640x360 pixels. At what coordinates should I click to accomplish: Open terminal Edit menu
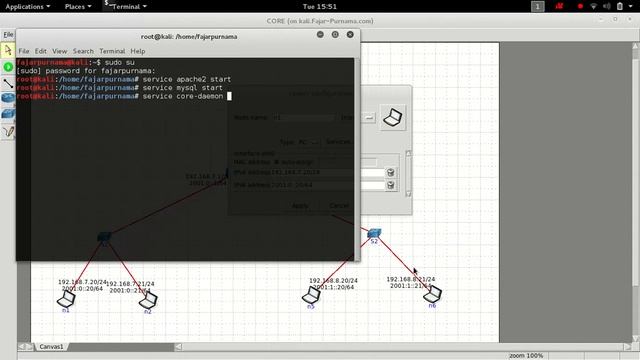pyautogui.click(x=40, y=51)
